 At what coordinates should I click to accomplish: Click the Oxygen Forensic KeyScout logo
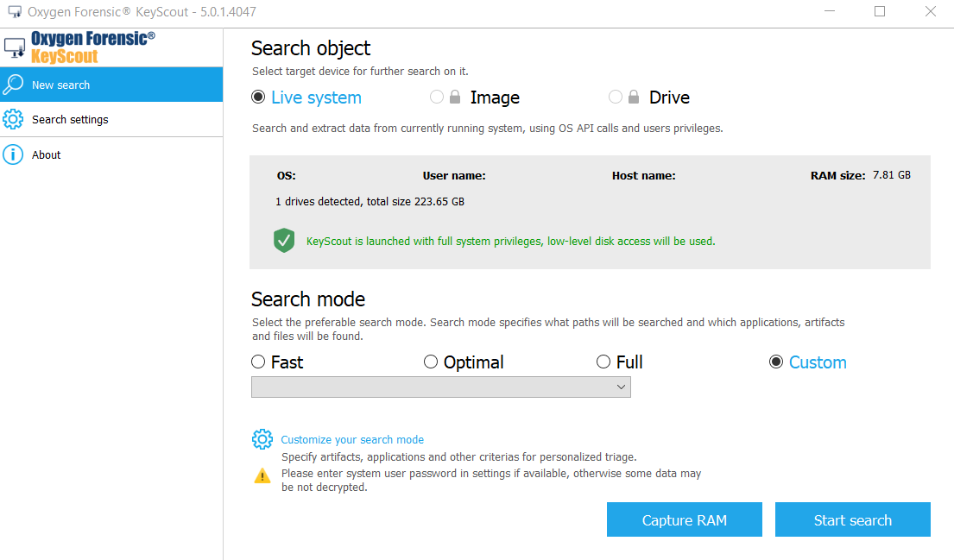(79, 47)
